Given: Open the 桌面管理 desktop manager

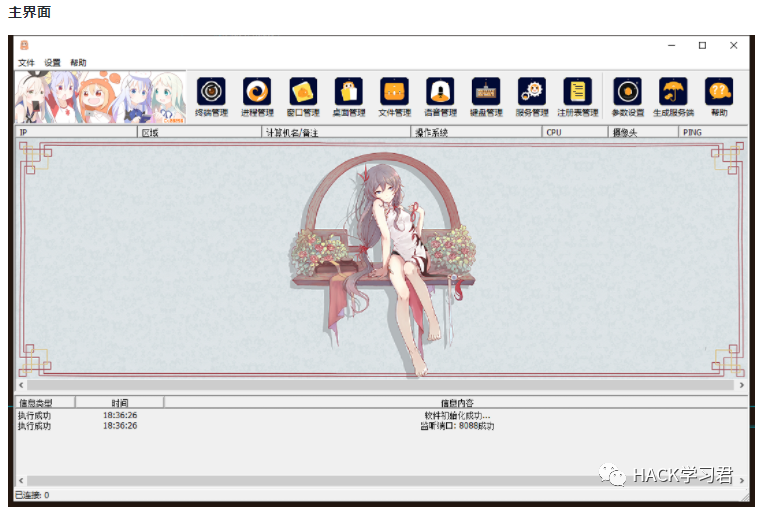Looking at the screenshot, I should tap(349, 97).
